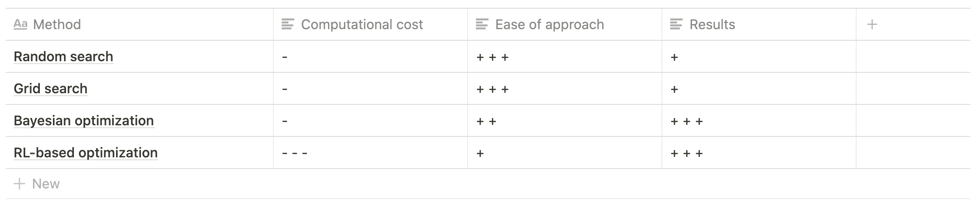Open the Computational cost column header menu
The height and width of the screenshot is (204, 980).
[371, 24]
